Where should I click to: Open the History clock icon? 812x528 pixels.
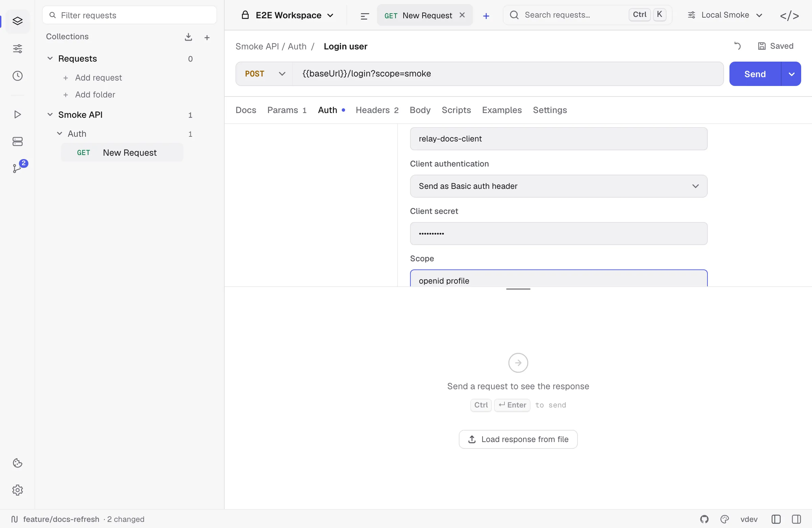17,76
